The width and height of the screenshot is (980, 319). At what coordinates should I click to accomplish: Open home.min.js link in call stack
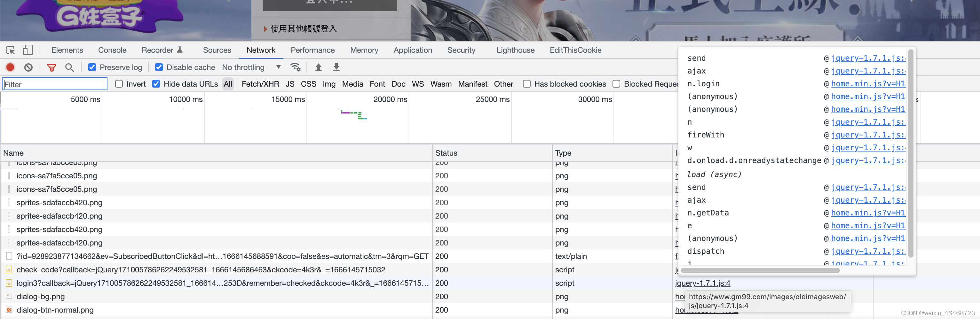coord(868,84)
